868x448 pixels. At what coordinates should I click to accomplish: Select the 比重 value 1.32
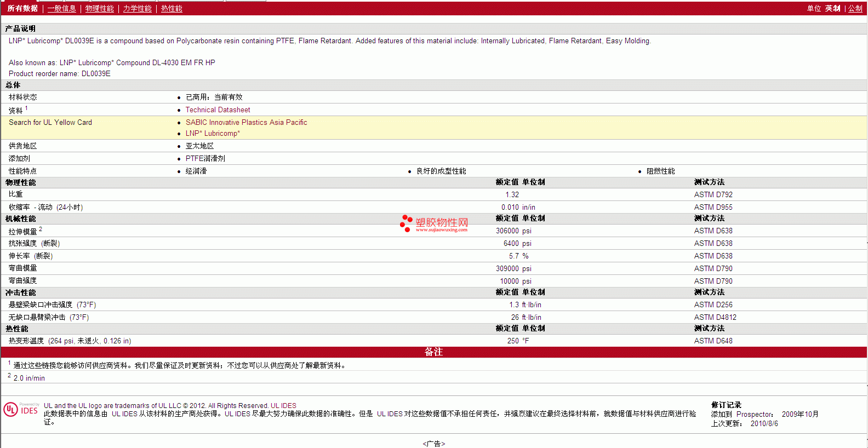pos(512,194)
